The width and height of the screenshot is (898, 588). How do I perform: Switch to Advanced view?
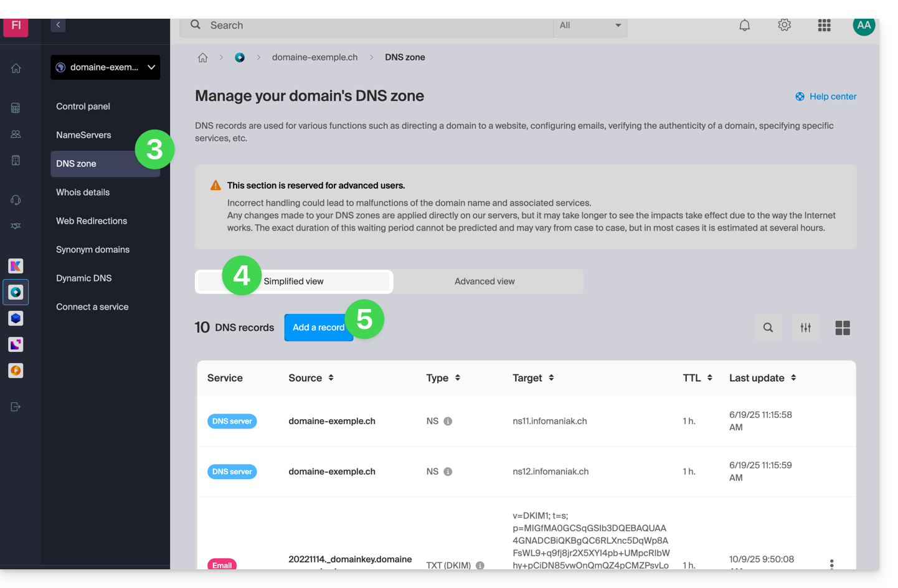(x=484, y=282)
